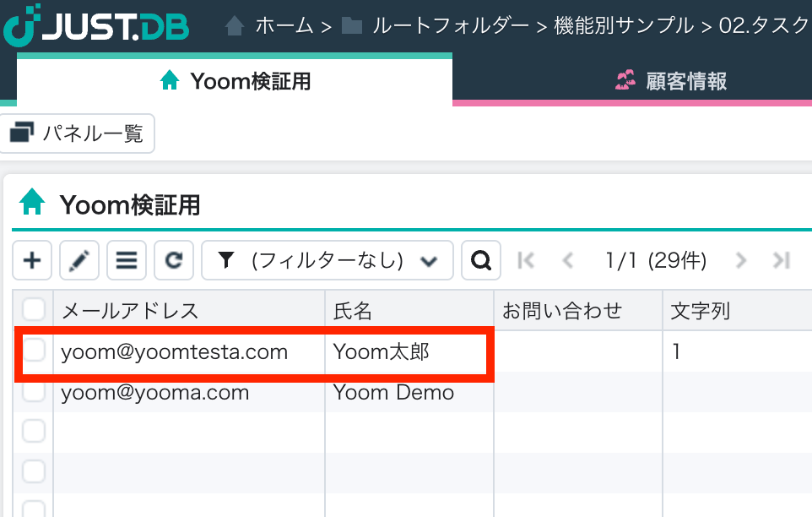This screenshot has width=812, height=517.
Task: Toggle the select-all header checkbox
Action: coord(34,310)
